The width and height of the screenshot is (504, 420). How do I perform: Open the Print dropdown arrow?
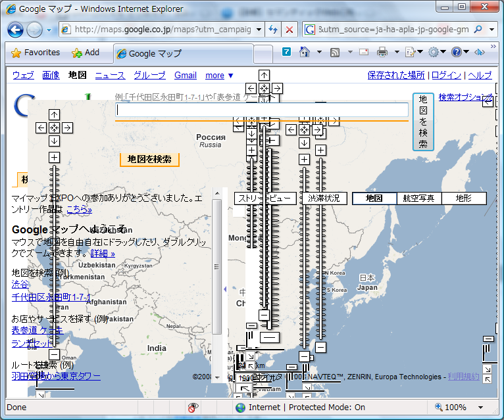tap(397, 52)
